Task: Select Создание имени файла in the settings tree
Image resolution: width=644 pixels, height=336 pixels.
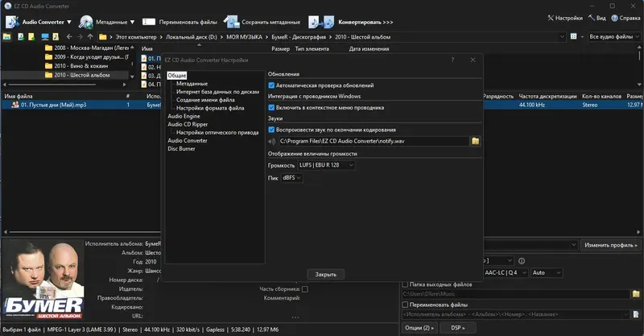Action: [x=205, y=100]
